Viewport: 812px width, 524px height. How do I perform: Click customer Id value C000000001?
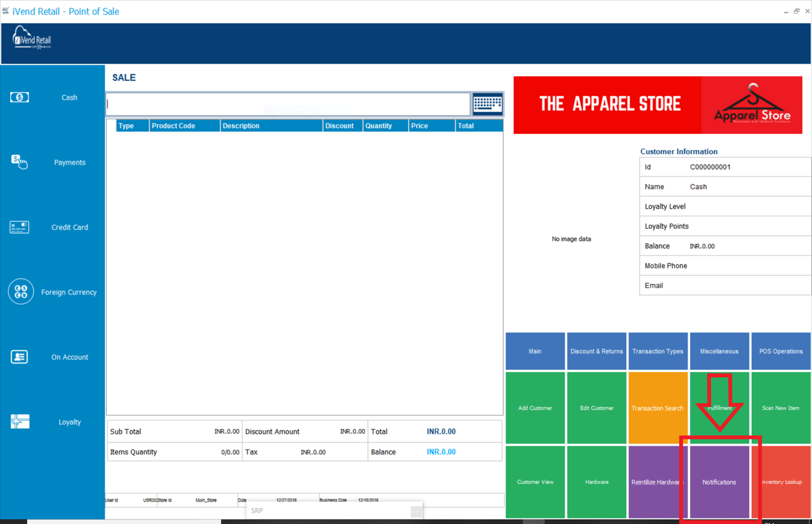(710, 167)
